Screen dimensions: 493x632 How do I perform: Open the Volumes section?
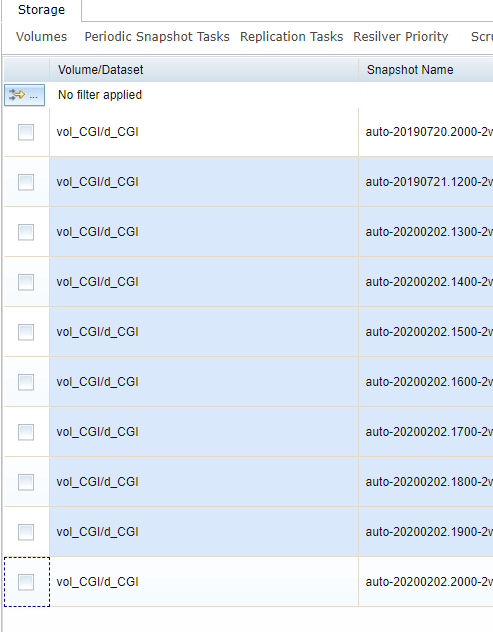(x=42, y=37)
